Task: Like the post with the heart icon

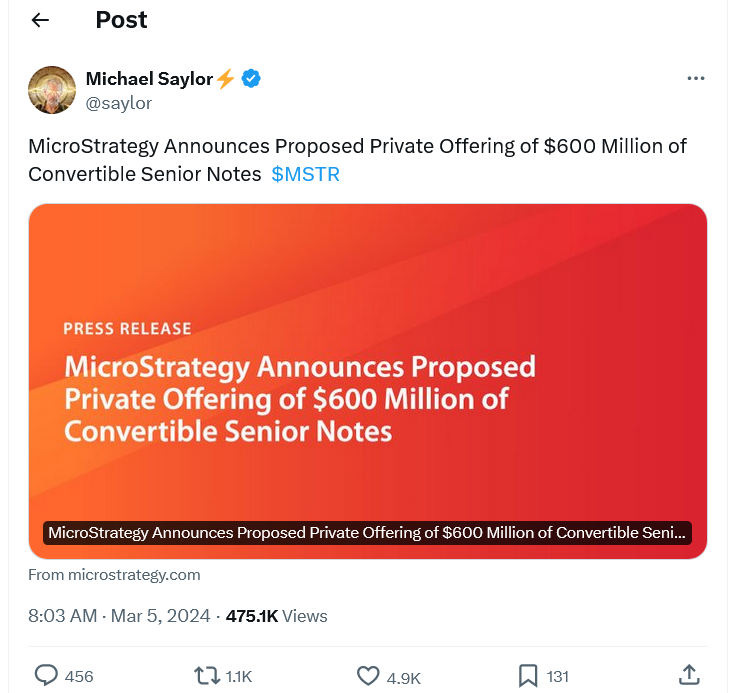Action: click(x=368, y=676)
